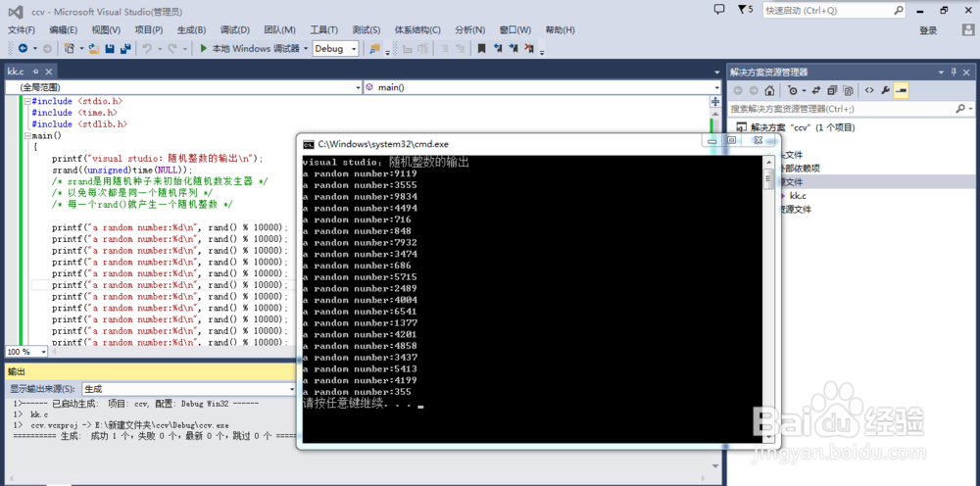This screenshot has width=980, height=486.
Task: Open the New Project icon's dropdown arrow
Action: (x=80, y=48)
